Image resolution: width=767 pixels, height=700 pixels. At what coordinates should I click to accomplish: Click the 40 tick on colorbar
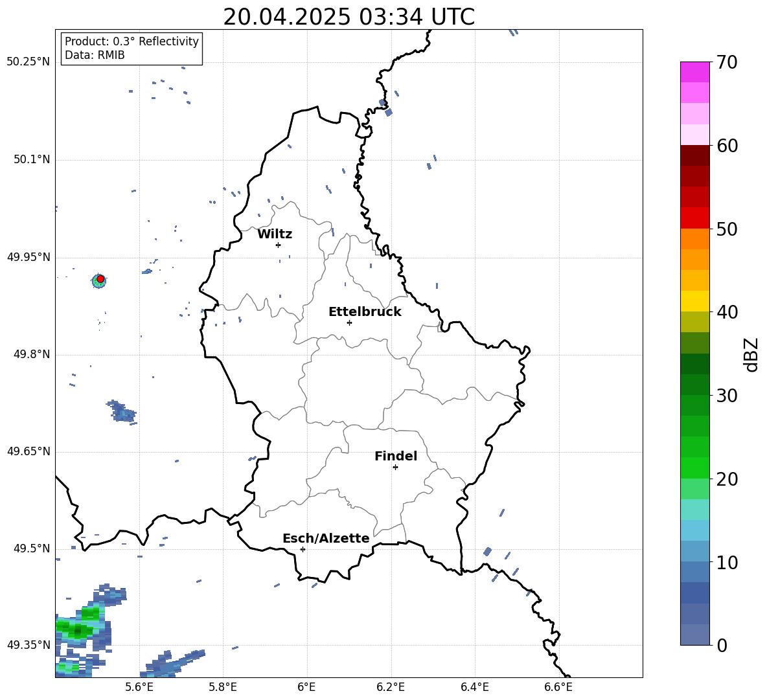pyautogui.click(x=727, y=312)
